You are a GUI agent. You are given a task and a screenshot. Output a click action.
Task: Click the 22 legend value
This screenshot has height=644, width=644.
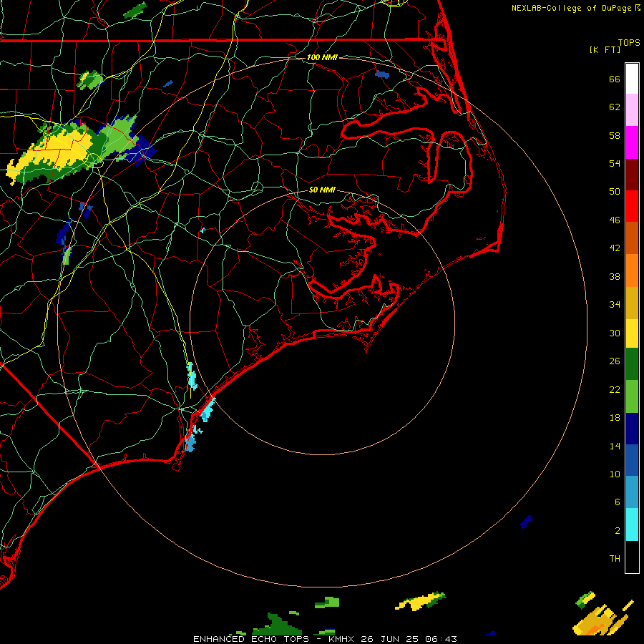tap(615, 389)
